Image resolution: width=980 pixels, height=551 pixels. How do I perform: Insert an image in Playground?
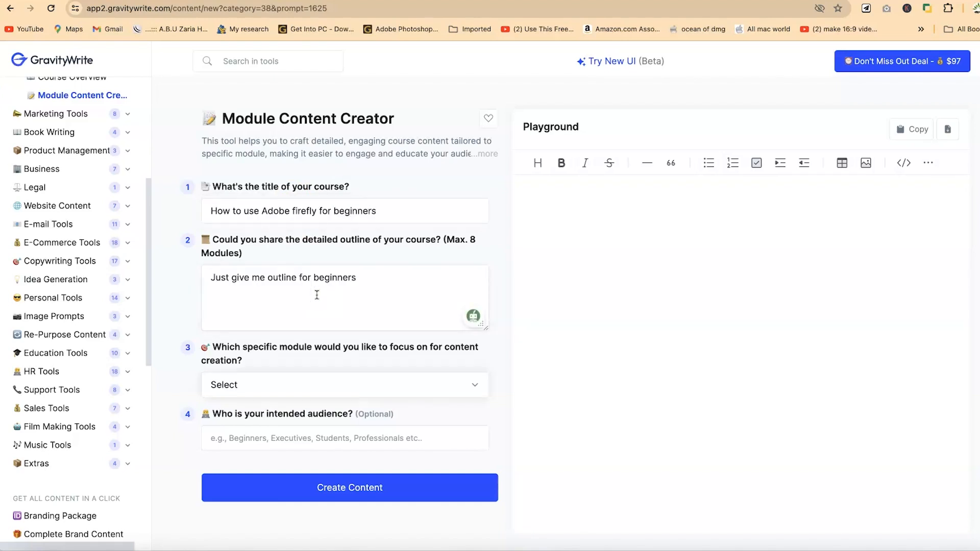tap(866, 163)
